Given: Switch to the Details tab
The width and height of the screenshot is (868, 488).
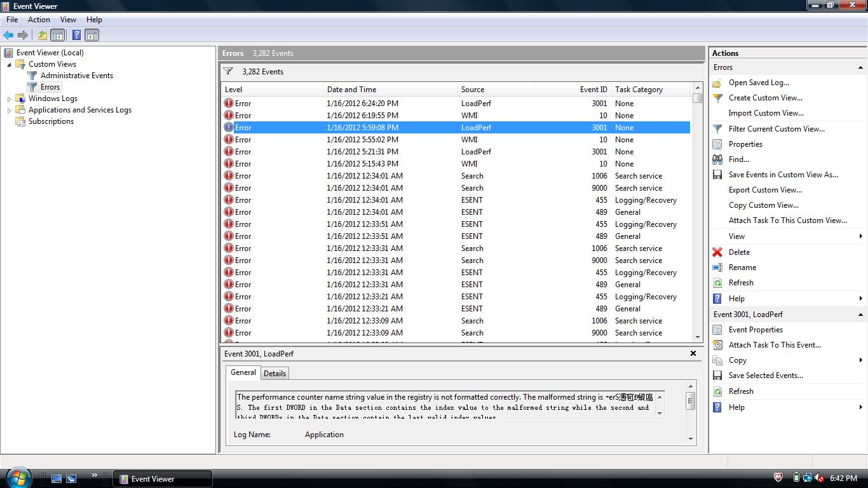Looking at the screenshot, I should coord(275,374).
